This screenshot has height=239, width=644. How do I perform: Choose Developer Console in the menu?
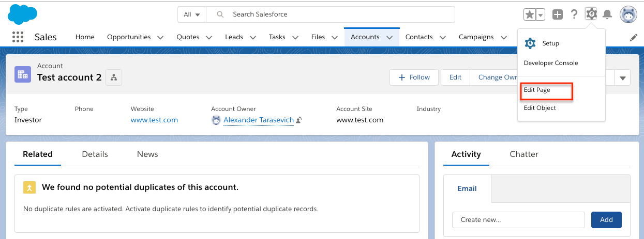550,63
